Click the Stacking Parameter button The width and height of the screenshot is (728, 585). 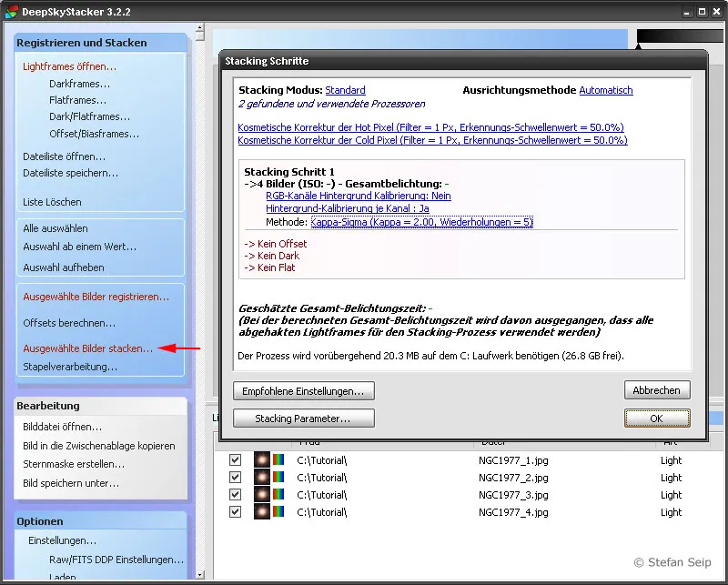[x=304, y=419]
